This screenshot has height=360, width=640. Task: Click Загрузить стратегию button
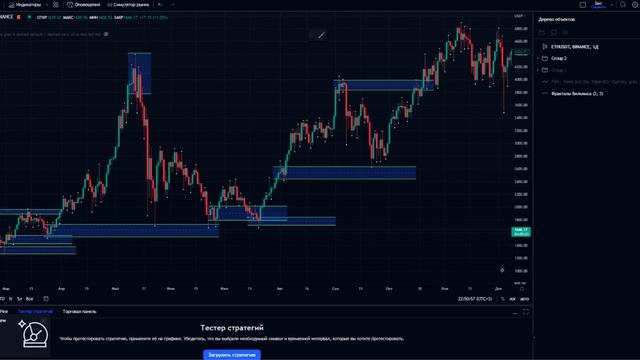[x=232, y=355]
